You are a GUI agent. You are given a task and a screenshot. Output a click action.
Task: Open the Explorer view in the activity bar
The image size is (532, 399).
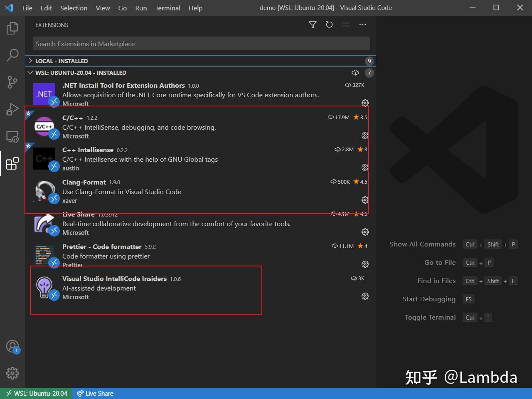(x=12, y=28)
